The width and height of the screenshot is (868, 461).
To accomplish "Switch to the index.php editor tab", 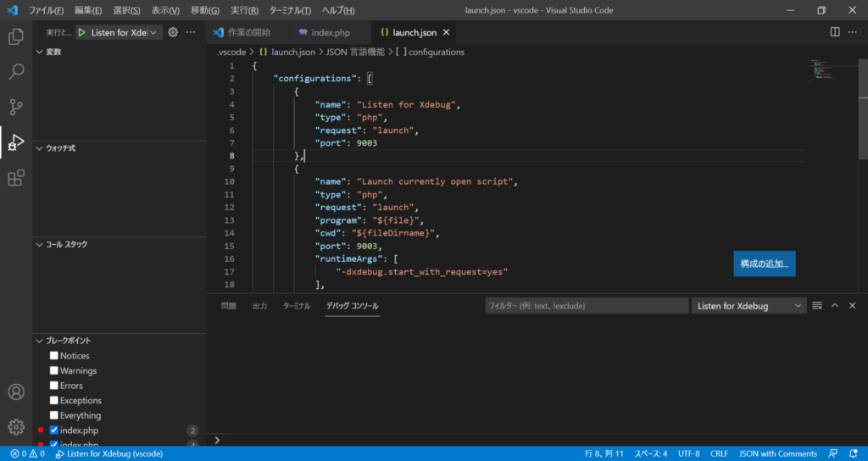I will [331, 33].
